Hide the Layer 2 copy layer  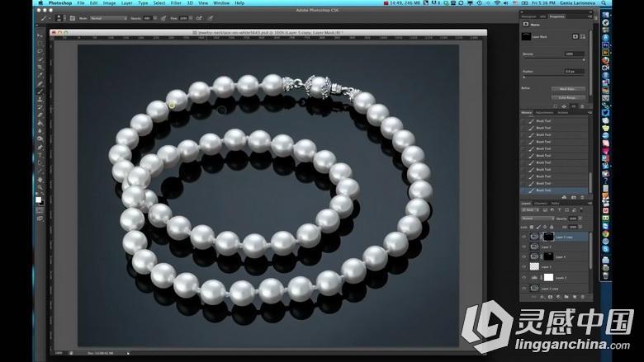tap(523, 289)
